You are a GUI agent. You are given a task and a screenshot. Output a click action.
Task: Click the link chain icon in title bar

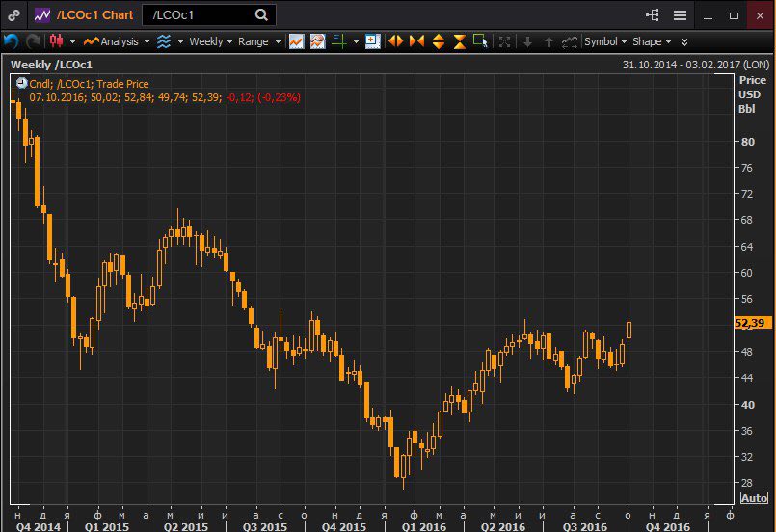tap(14, 15)
